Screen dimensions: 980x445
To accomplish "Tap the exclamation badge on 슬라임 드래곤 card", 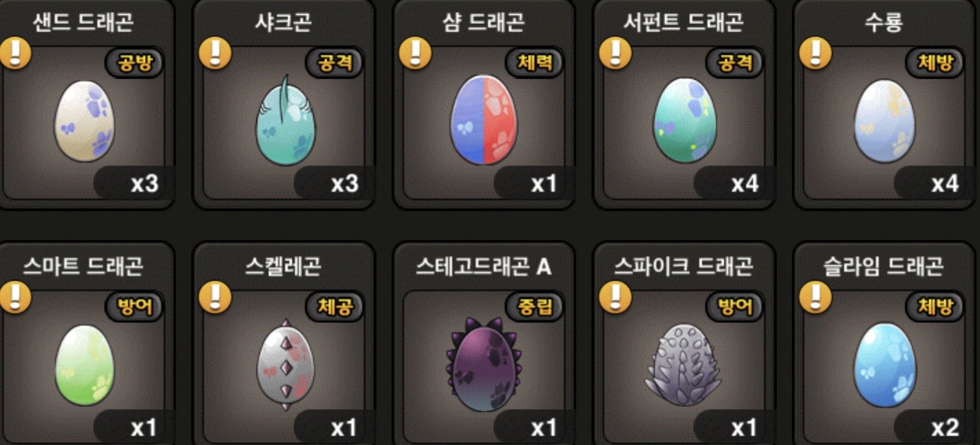I will coord(815,298).
